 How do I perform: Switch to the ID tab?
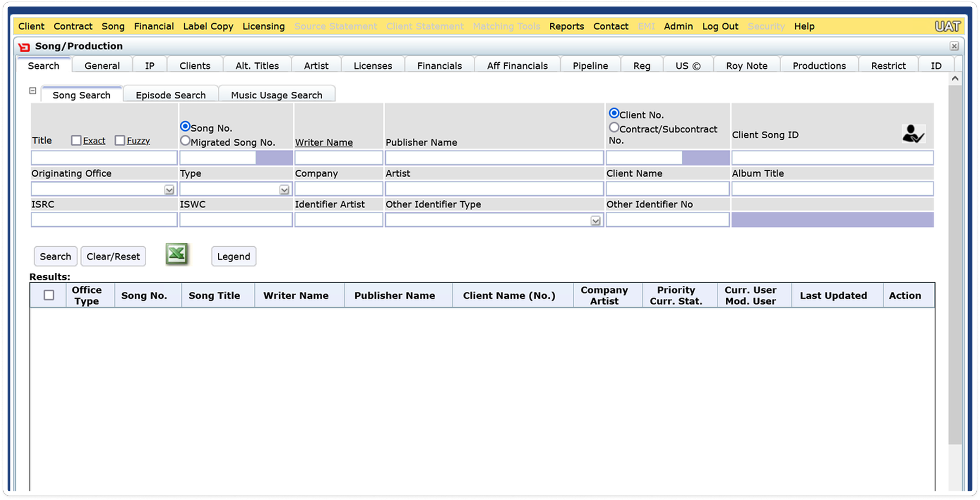click(x=936, y=65)
